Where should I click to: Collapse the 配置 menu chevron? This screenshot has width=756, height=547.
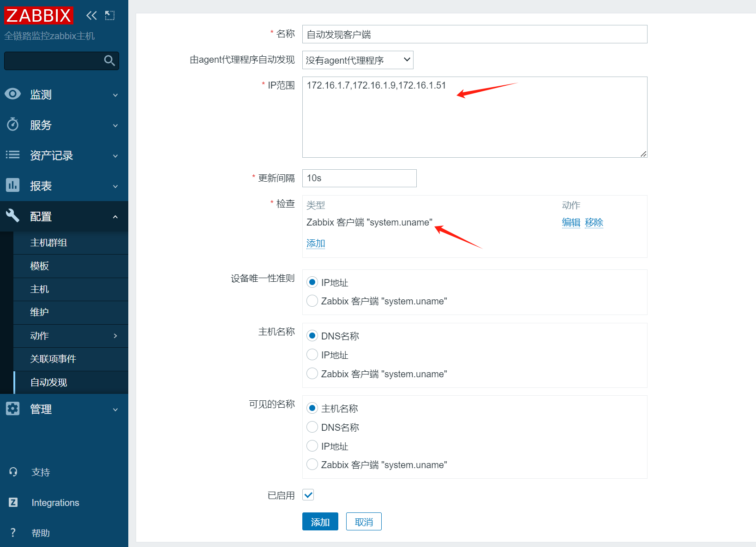[115, 217]
